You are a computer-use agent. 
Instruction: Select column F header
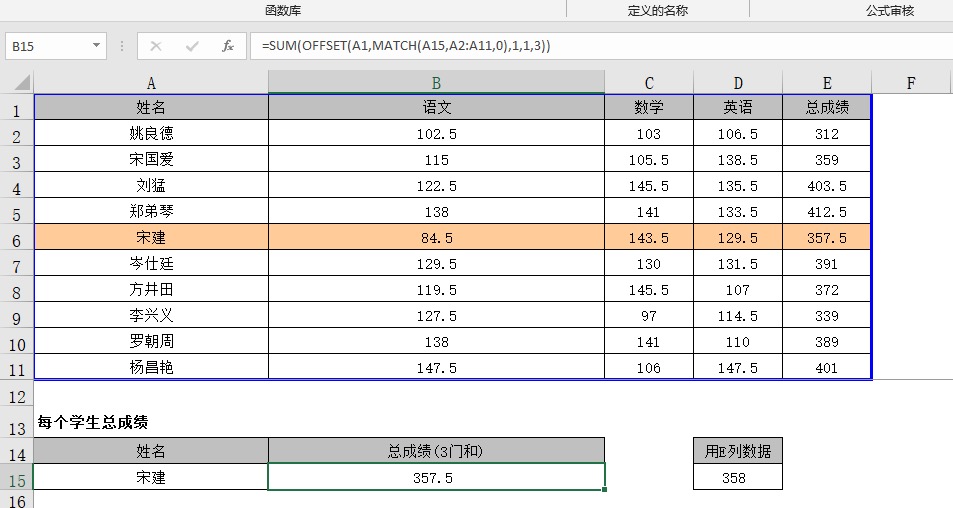click(911, 83)
